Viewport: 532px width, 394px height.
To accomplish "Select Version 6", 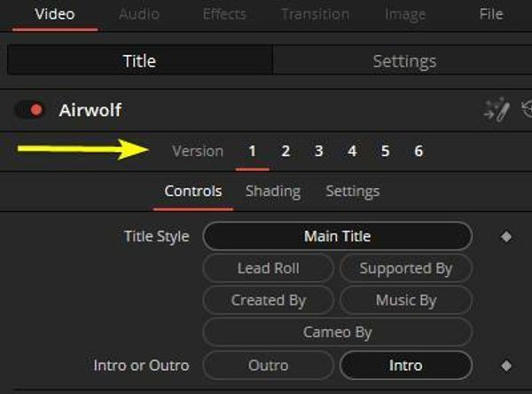I will click(x=419, y=151).
